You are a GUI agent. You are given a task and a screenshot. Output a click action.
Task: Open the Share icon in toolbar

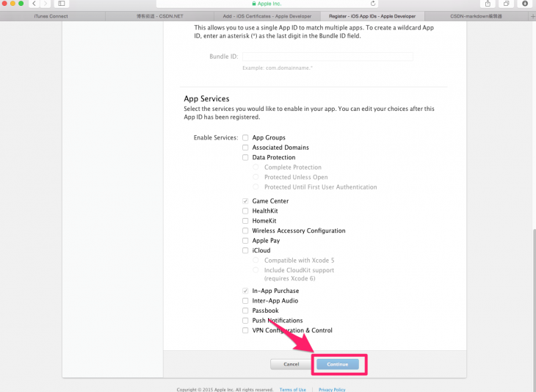pos(488,4)
